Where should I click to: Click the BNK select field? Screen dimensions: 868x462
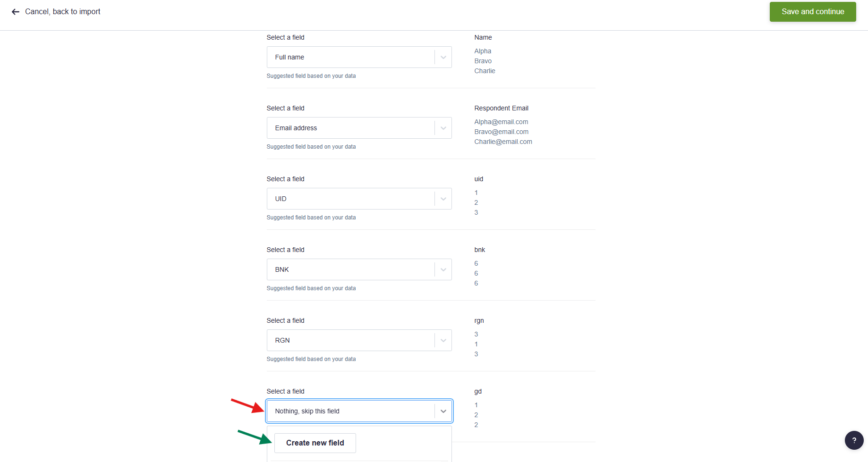[359, 269]
